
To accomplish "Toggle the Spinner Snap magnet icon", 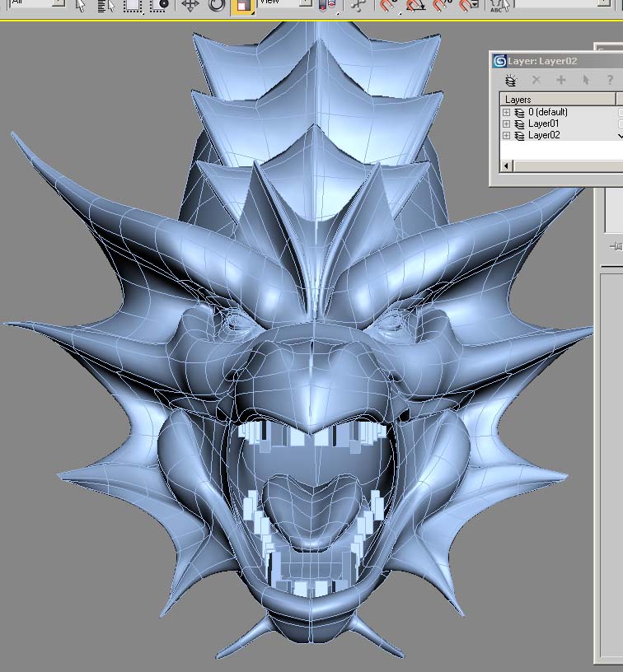I will click(469, 6).
